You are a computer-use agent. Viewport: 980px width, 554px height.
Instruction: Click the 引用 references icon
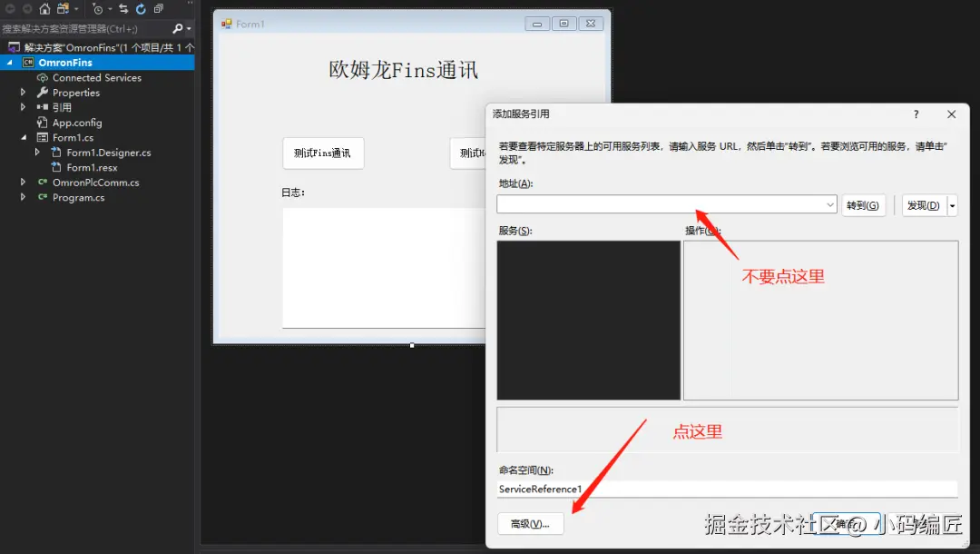click(43, 107)
